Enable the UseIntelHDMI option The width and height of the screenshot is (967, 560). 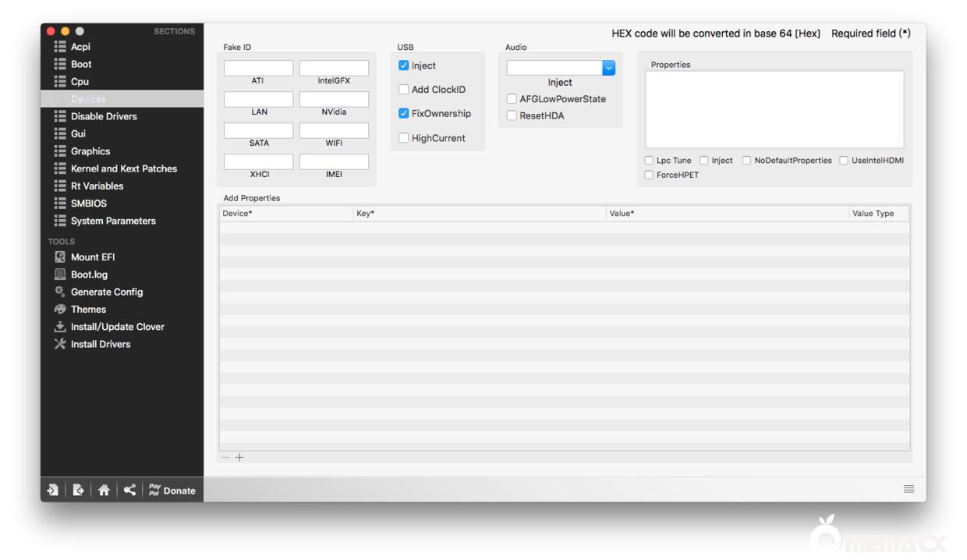(844, 161)
